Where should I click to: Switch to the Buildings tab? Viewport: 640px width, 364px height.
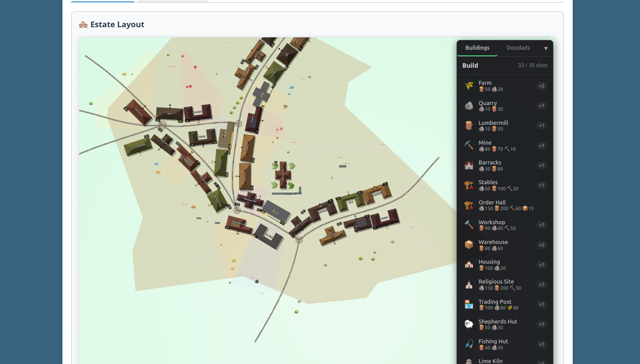(x=477, y=48)
